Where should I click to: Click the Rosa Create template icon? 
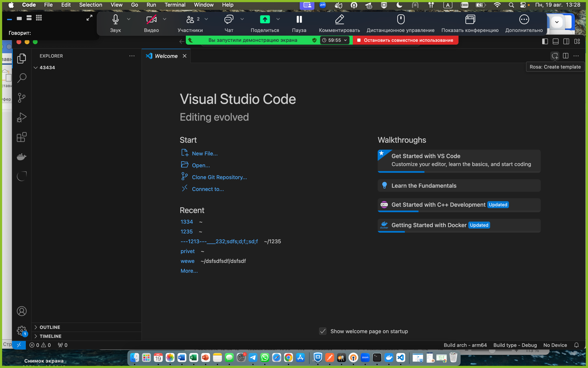point(555,56)
